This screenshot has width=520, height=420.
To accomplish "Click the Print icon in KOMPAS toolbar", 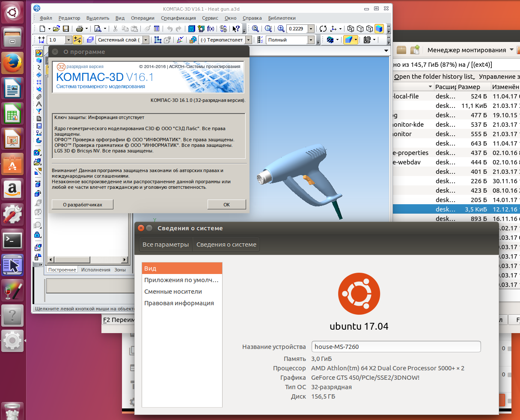I will (80, 29).
